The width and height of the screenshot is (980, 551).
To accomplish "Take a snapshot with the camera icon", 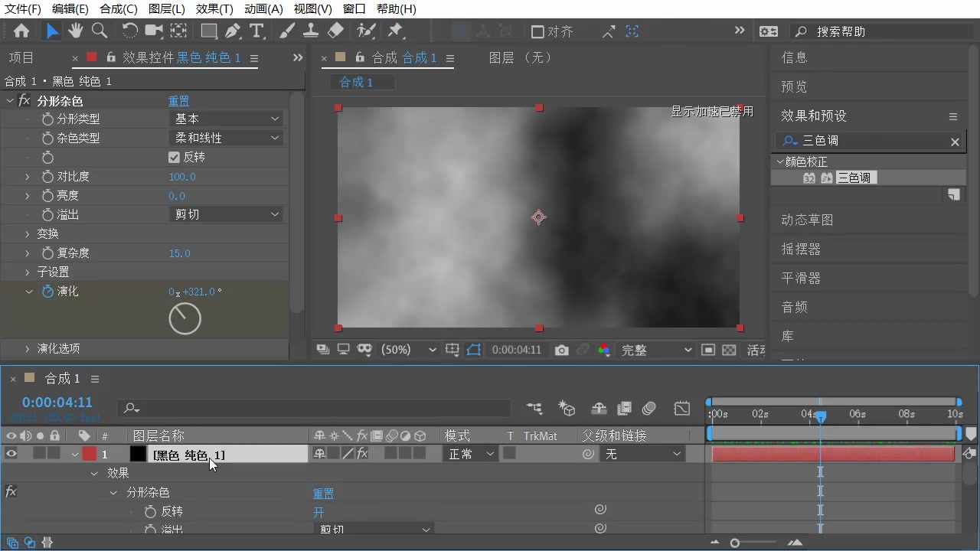I will pyautogui.click(x=562, y=350).
